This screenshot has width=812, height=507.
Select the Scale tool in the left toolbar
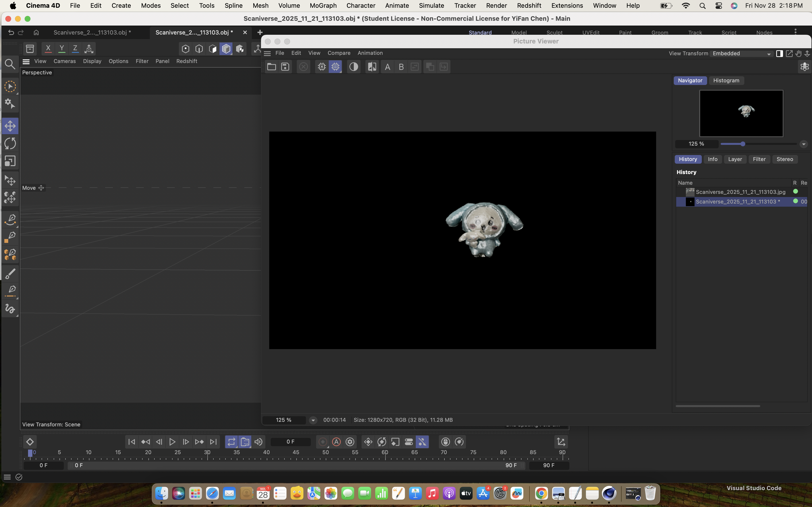[x=10, y=162]
